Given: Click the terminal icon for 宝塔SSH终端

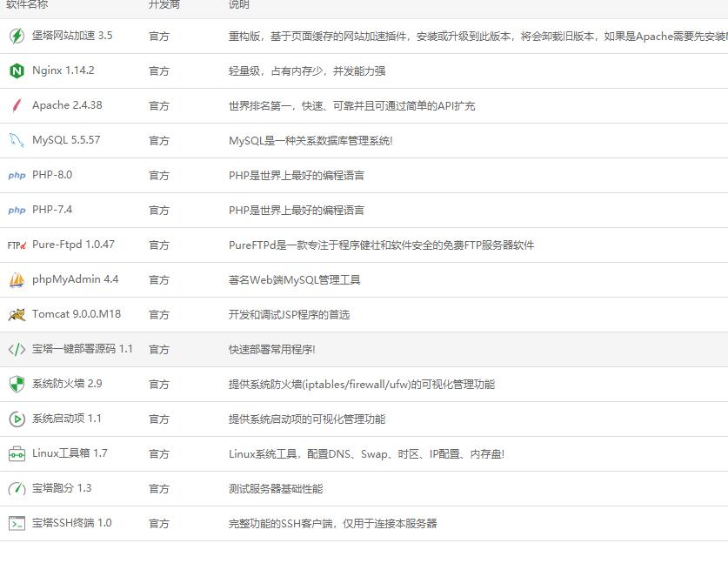Looking at the screenshot, I should [17, 524].
